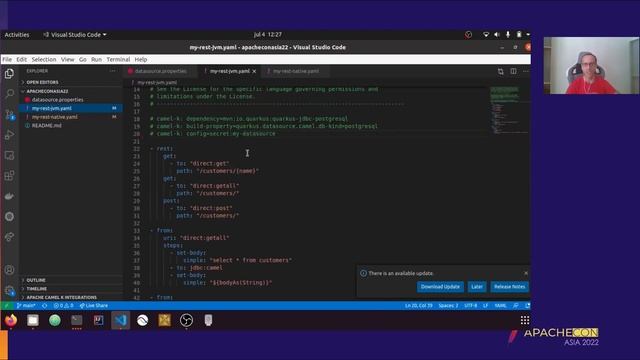Click the feedback icon in status bar
This screenshot has height=360, width=640.
(x=516, y=306)
